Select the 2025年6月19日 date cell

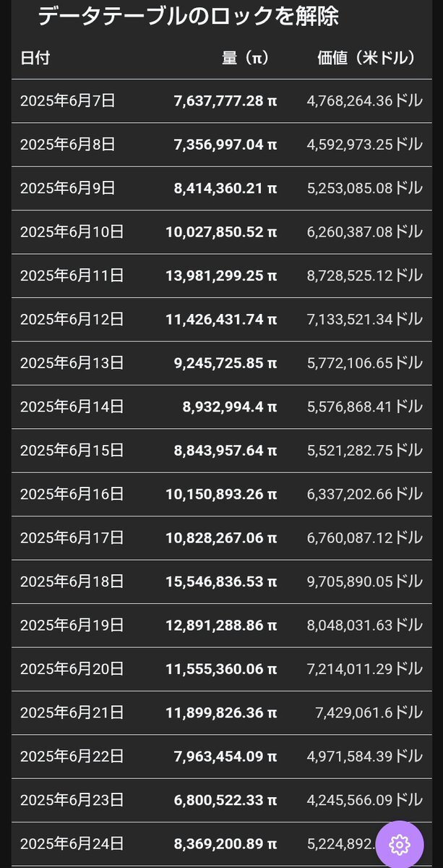72,625
